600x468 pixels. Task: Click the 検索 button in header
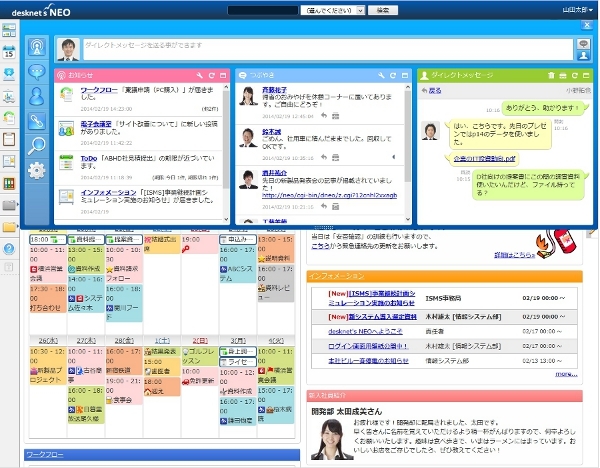click(383, 10)
